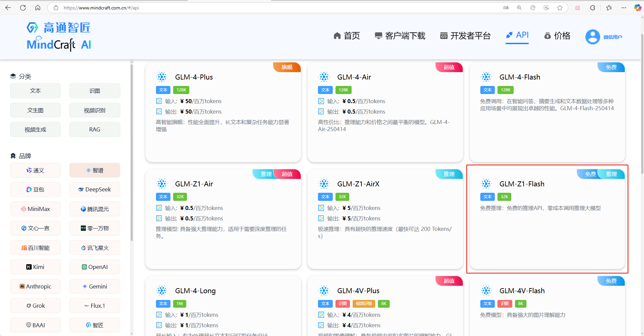Go to 首页 navigation item
Image resolution: width=644 pixels, height=336 pixels.
pos(347,36)
